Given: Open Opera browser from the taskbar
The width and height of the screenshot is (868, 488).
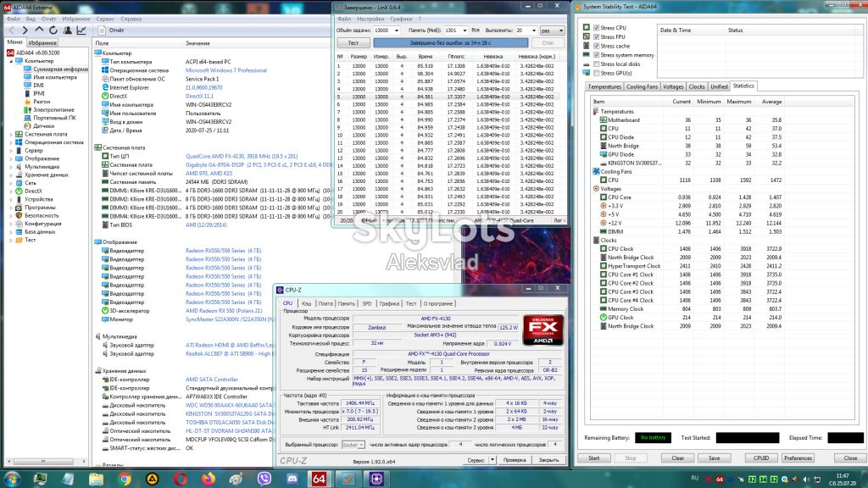Looking at the screenshot, I should pos(180,479).
